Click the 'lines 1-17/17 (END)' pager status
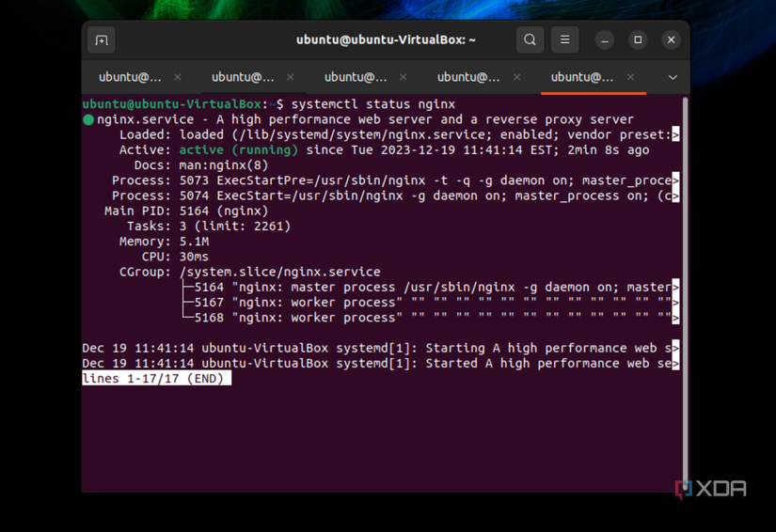 pyautogui.click(x=156, y=379)
